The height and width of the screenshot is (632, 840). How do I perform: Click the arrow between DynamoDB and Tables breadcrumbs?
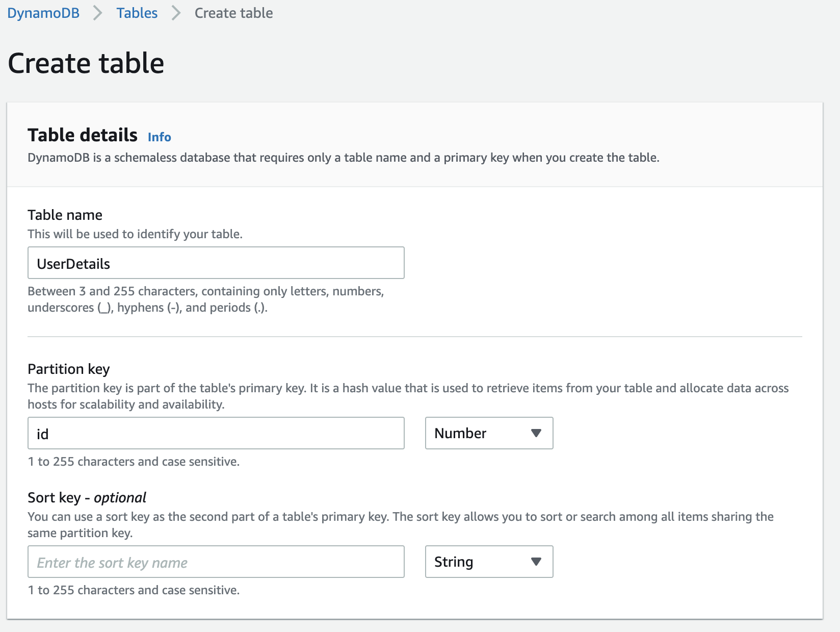click(x=98, y=13)
